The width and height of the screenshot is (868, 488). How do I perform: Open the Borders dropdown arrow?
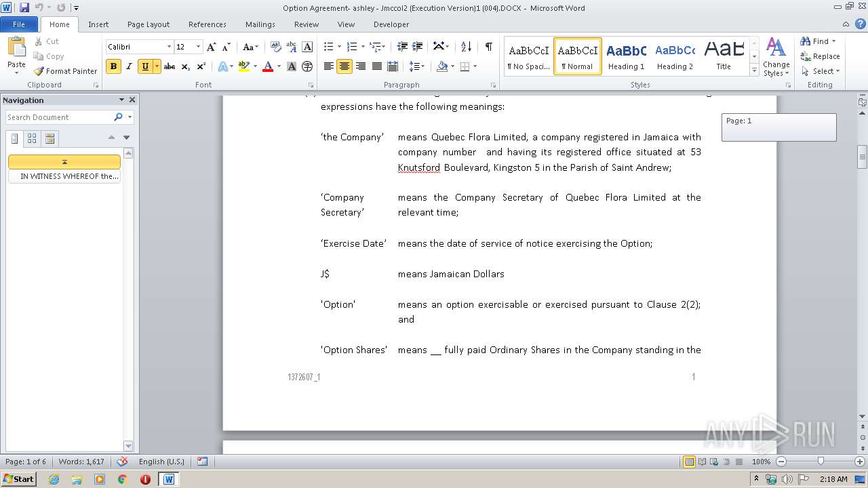coord(475,66)
